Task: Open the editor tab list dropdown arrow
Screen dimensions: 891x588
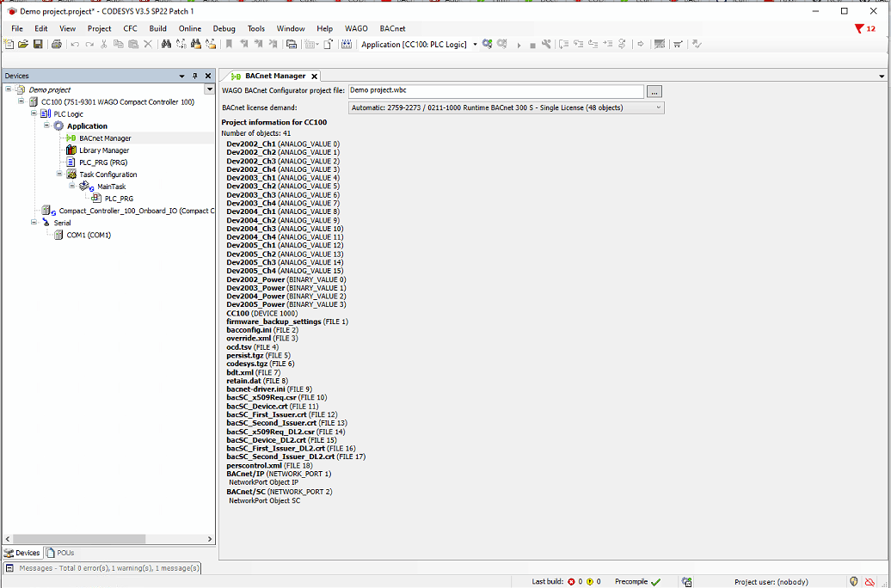Action: pos(882,77)
